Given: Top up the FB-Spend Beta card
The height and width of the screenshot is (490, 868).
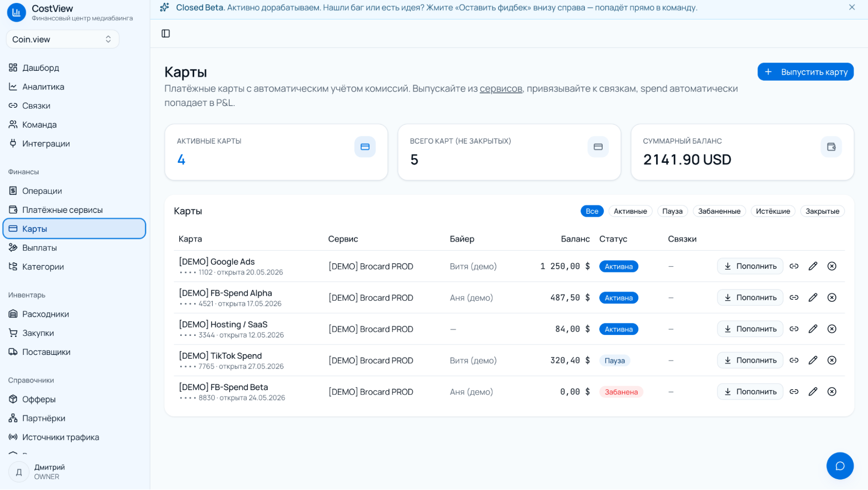Looking at the screenshot, I should click(750, 391).
